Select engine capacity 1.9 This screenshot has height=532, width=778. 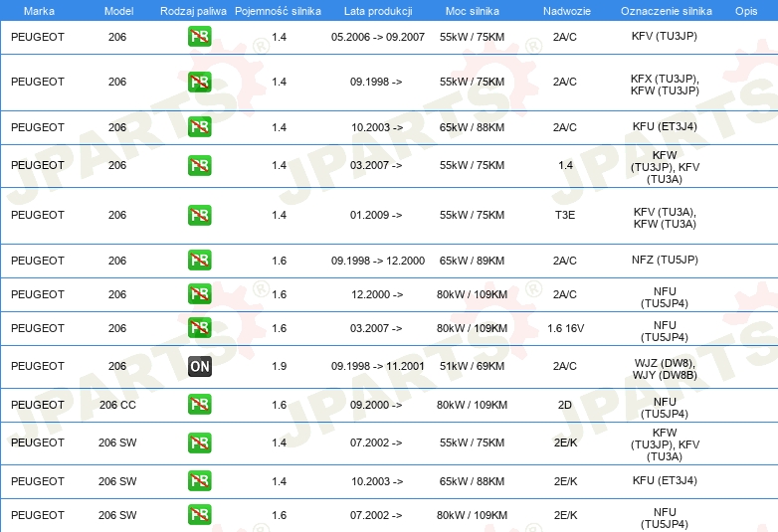(280, 366)
